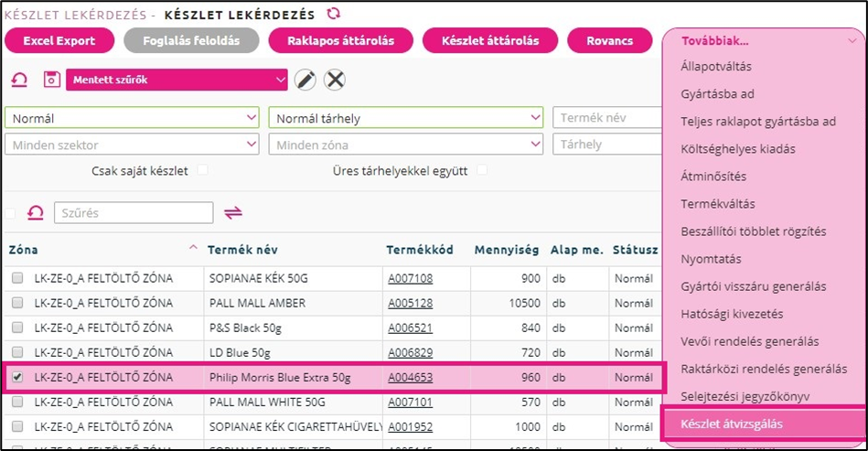
Task: Toggle the Üres tárhelyekkel együtt checkbox
Action: tap(482, 170)
